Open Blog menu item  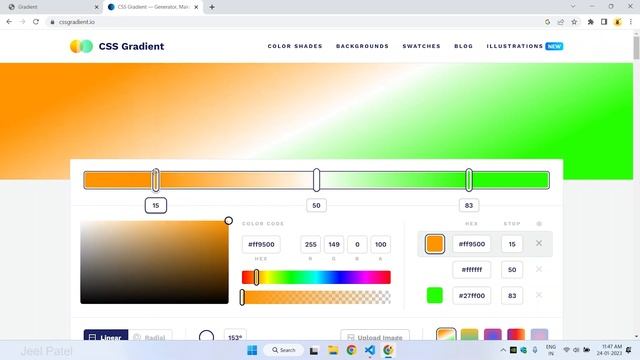pos(464,46)
